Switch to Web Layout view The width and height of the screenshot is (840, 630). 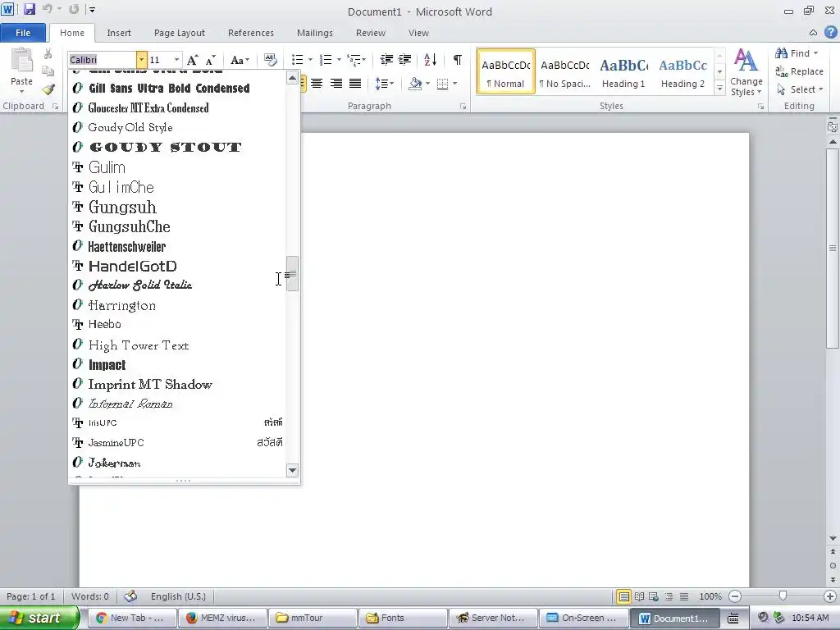pyautogui.click(x=654, y=596)
